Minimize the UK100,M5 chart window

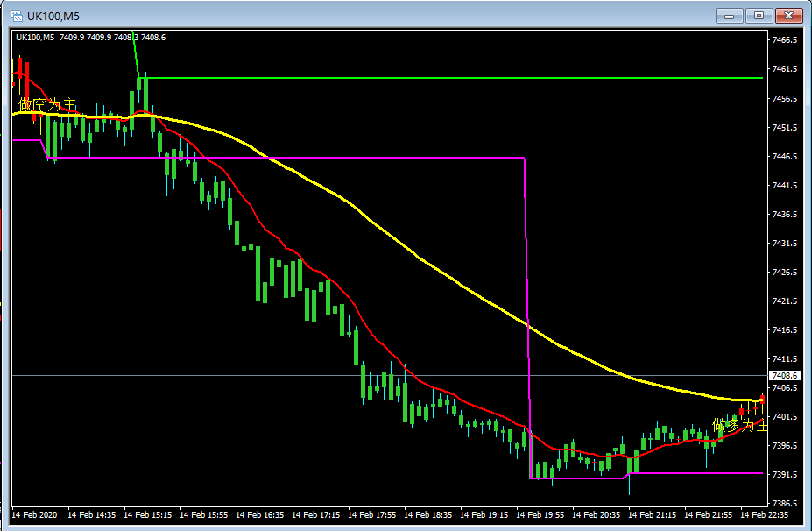[729, 15]
